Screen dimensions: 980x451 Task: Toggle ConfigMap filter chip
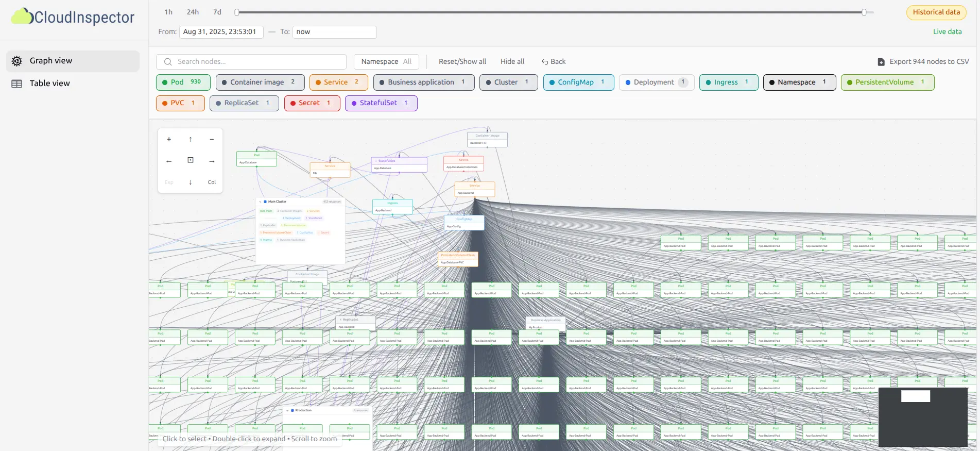[x=578, y=82]
